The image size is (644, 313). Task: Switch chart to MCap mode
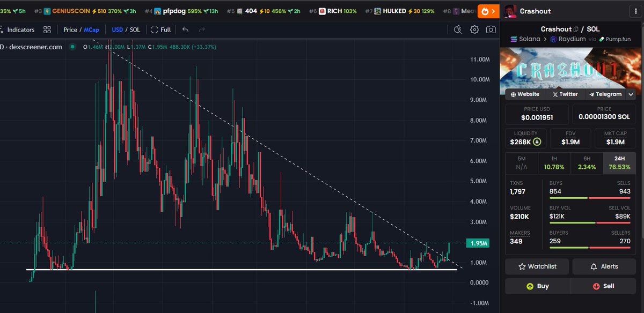click(x=92, y=30)
